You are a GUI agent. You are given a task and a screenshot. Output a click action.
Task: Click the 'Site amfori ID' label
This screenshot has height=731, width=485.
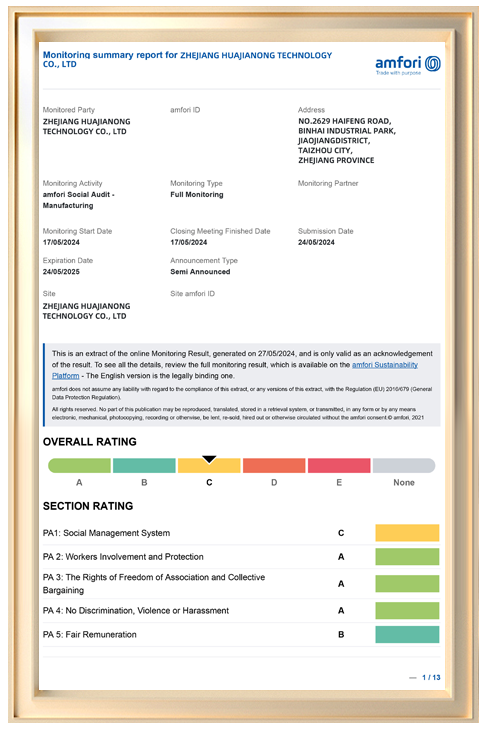[x=193, y=294]
